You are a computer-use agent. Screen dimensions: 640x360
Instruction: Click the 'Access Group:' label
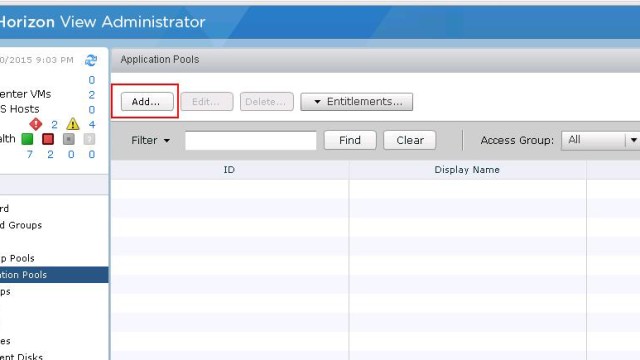click(517, 140)
